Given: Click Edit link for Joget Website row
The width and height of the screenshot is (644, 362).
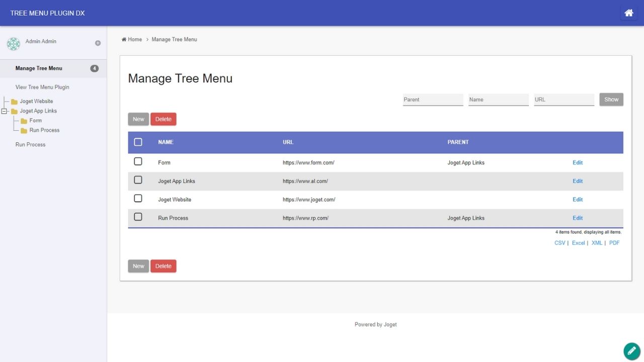Looking at the screenshot, I should (x=577, y=200).
